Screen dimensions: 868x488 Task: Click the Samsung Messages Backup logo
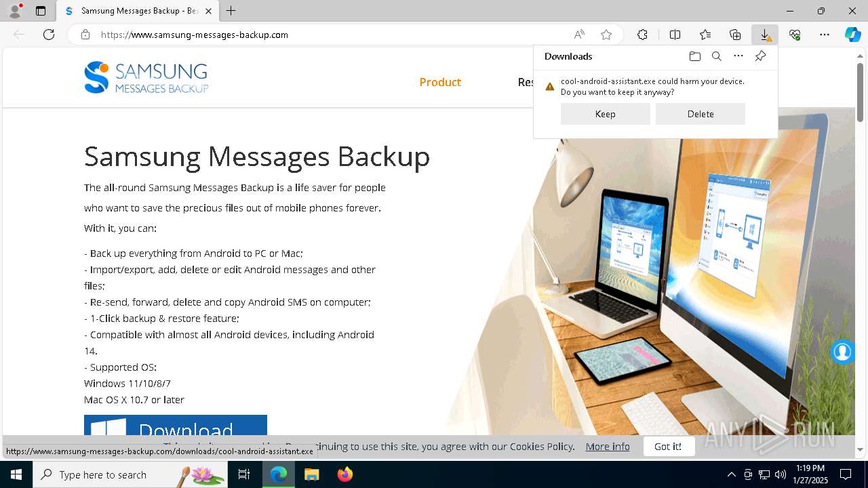146,77
